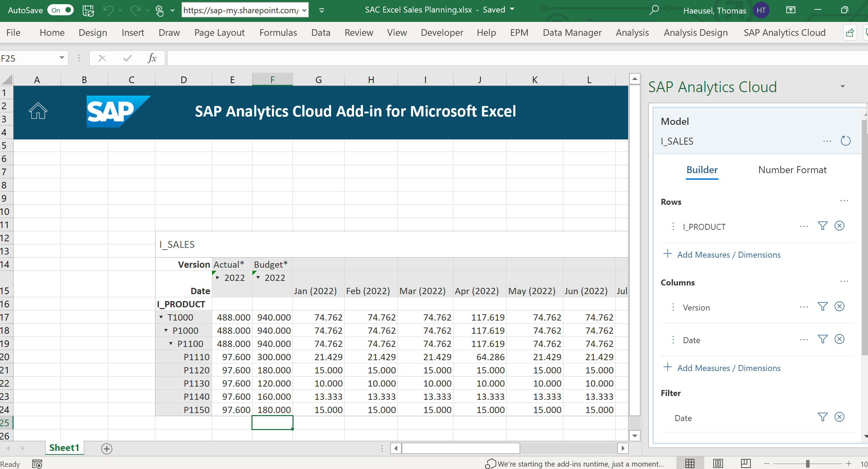Click the SAP logo in the banner
868x469 pixels.
pyautogui.click(x=118, y=112)
